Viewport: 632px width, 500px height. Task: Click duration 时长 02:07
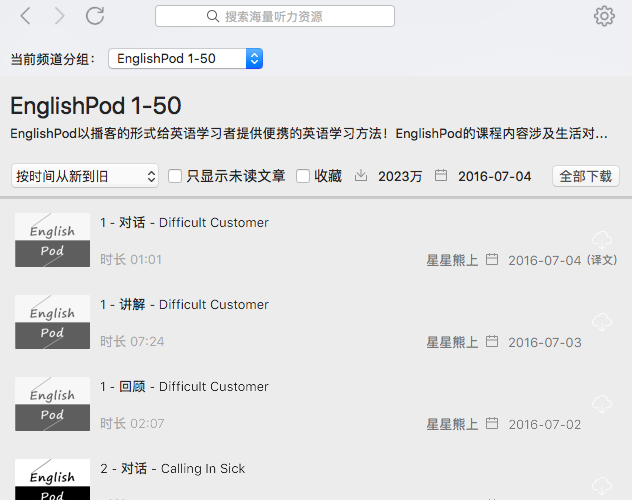(x=132, y=423)
